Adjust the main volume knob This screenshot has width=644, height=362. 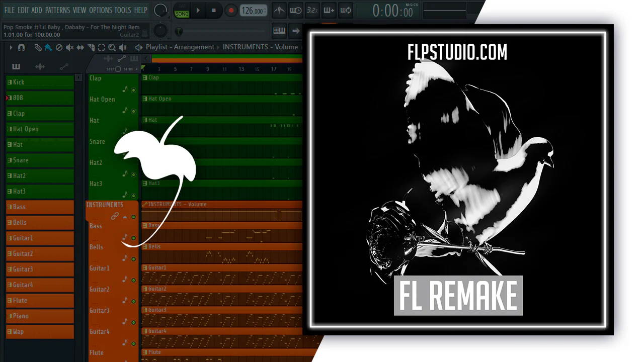(160, 10)
